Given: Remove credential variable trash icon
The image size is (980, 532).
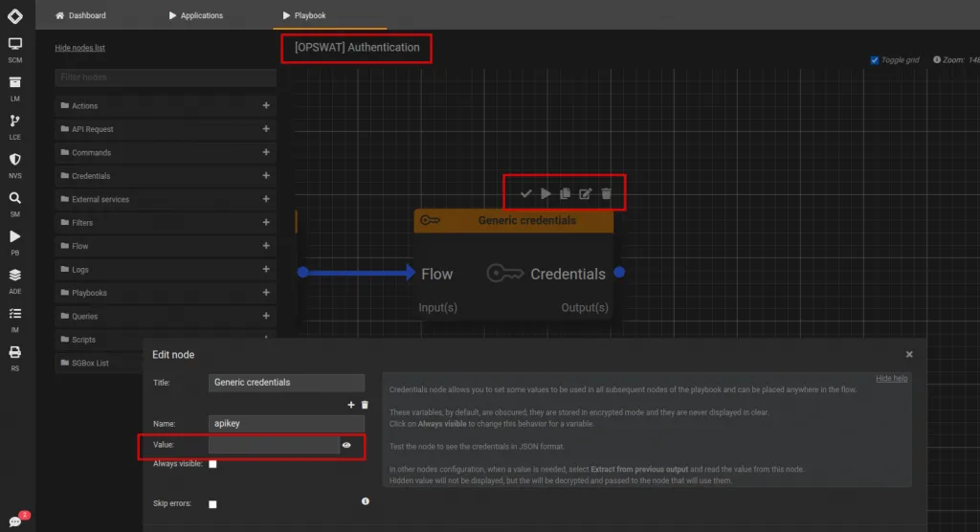Looking at the screenshot, I should click(365, 405).
